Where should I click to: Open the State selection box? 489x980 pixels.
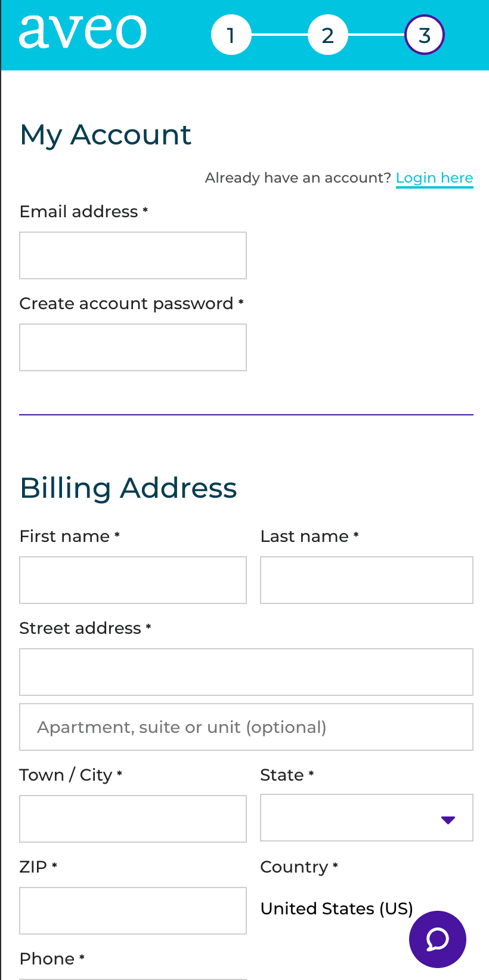[367, 818]
